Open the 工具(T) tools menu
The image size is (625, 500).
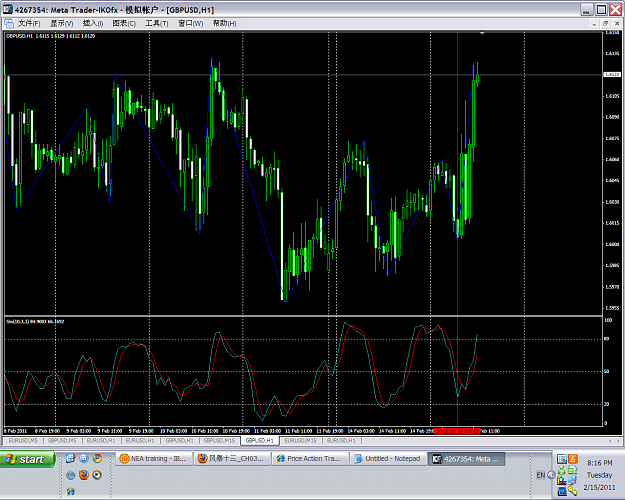pyautogui.click(x=157, y=24)
